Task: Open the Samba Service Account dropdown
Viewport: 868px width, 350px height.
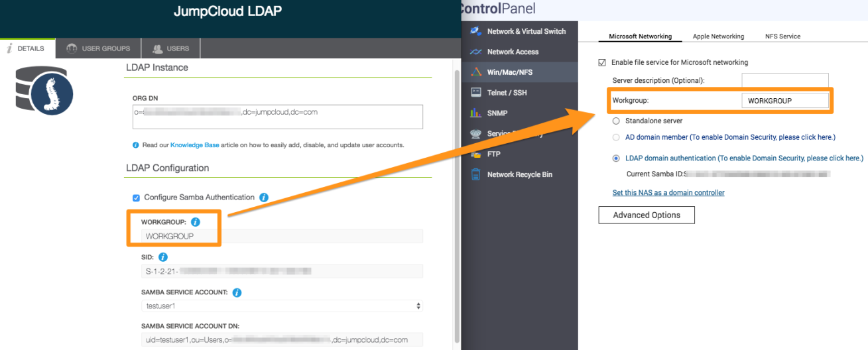Action: click(282, 306)
